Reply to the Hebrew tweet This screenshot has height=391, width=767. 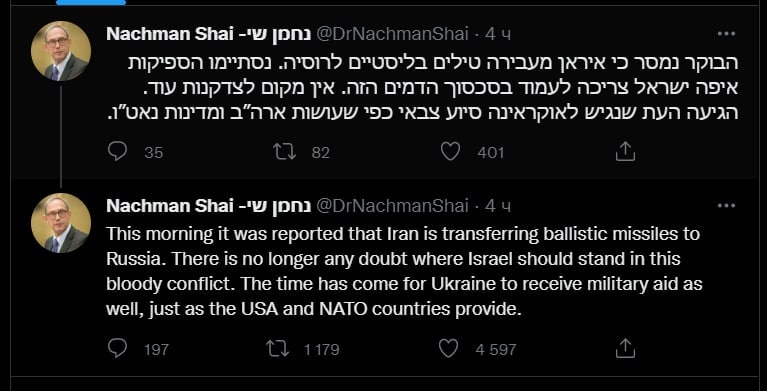[x=117, y=152]
